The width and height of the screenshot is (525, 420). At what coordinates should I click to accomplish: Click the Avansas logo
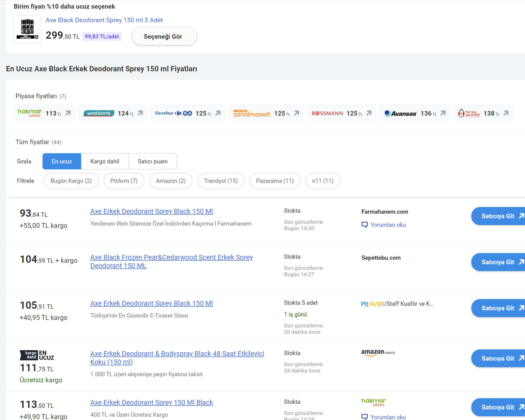[400, 113]
